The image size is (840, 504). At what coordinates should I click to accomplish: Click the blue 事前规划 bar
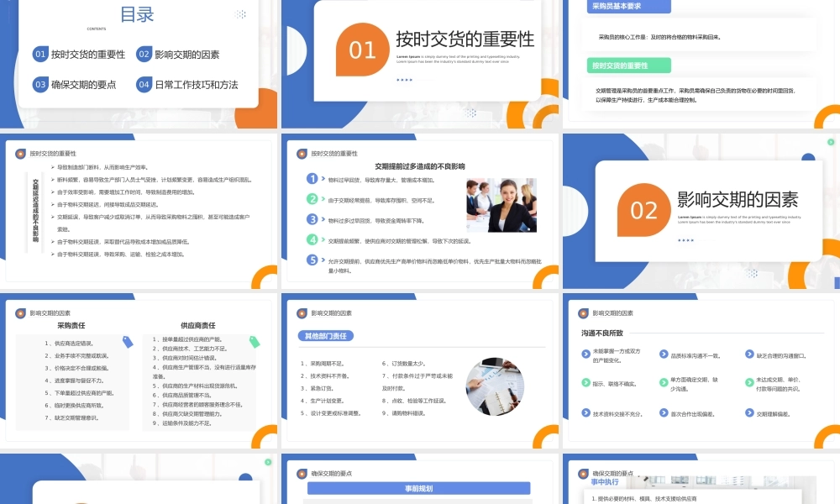[419, 489]
